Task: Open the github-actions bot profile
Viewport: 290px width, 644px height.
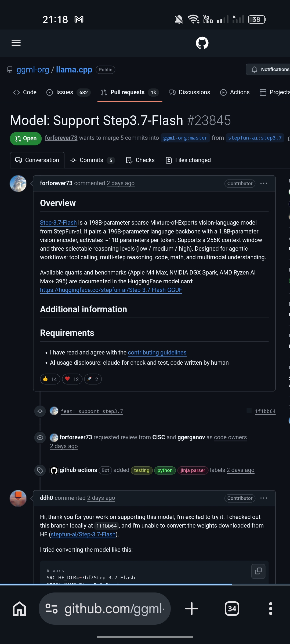Action: click(x=78, y=470)
